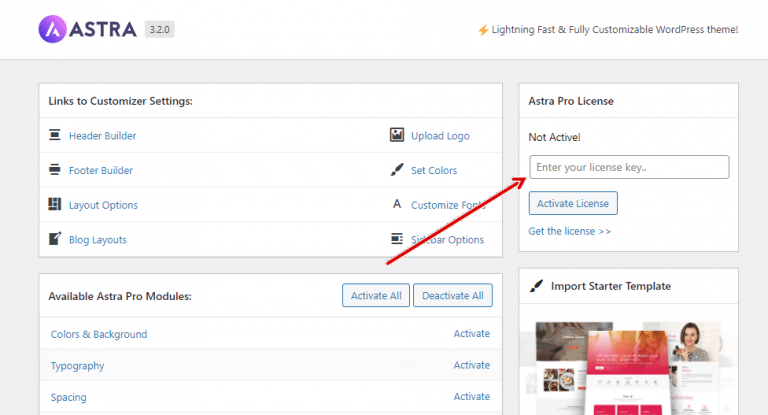Activate the Colors & Background module
The height and width of the screenshot is (415, 768).
pos(471,334)
